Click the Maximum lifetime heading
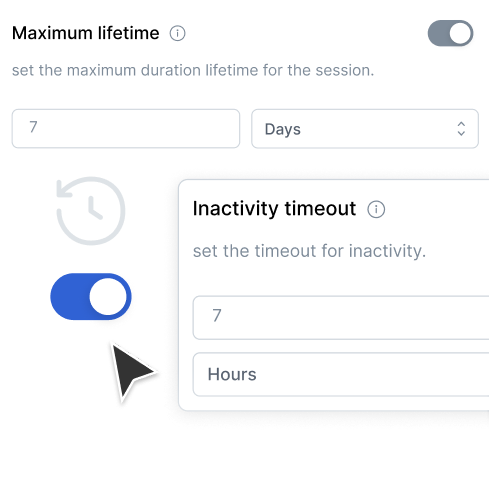Viewport: 489px width, 477px height. (86, 33)
